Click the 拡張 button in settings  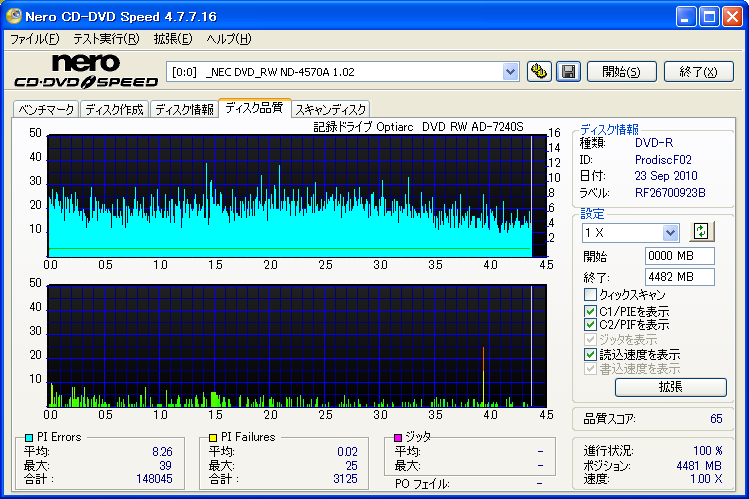tap(671, 387)
